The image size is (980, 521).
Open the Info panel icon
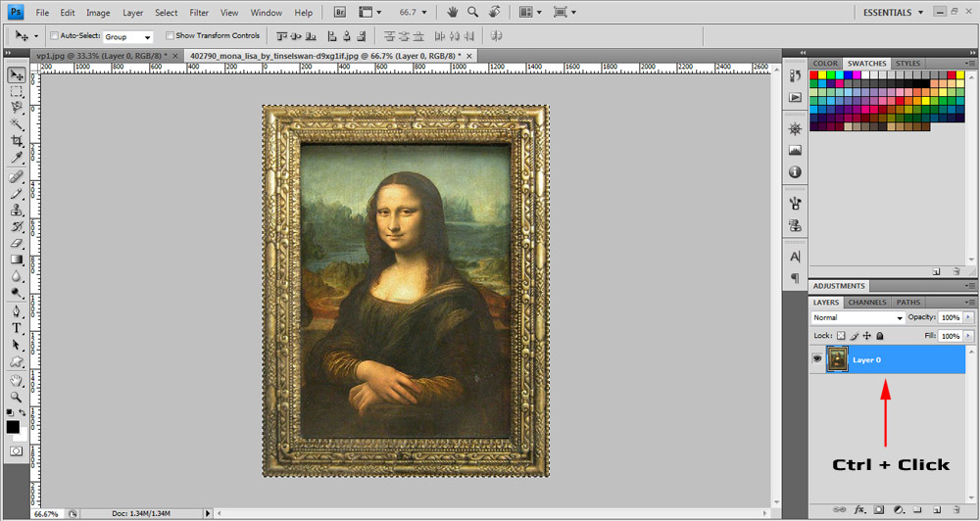[795, 171]
